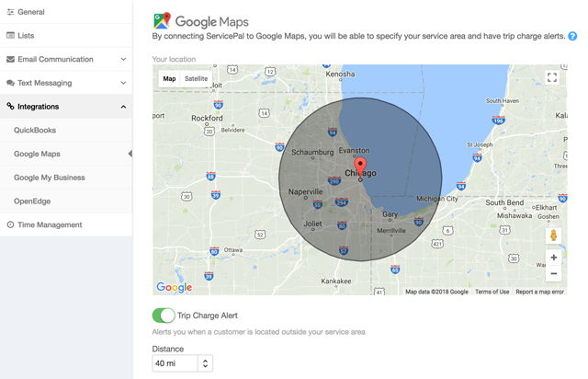This screenshot has width=588, height=379.
Task: Zoom out on the map
Action: 553,273
